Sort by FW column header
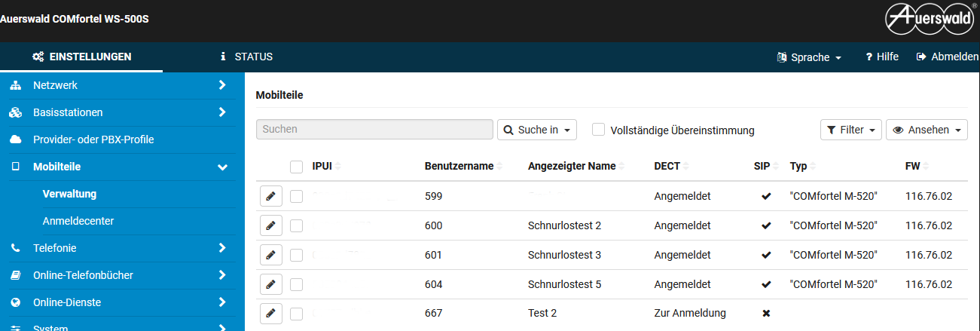980x331 pixels. (x=916, y=166)
